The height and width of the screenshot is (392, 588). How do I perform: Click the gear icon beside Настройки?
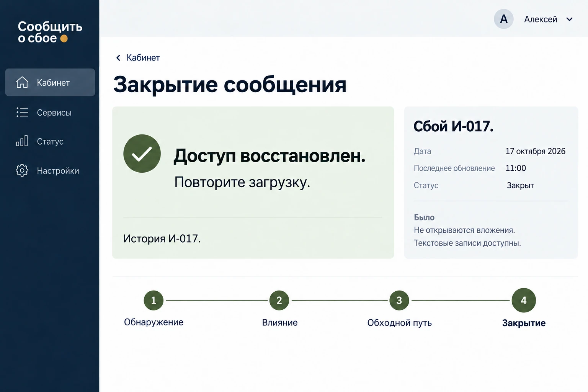[x=22, y=170]
